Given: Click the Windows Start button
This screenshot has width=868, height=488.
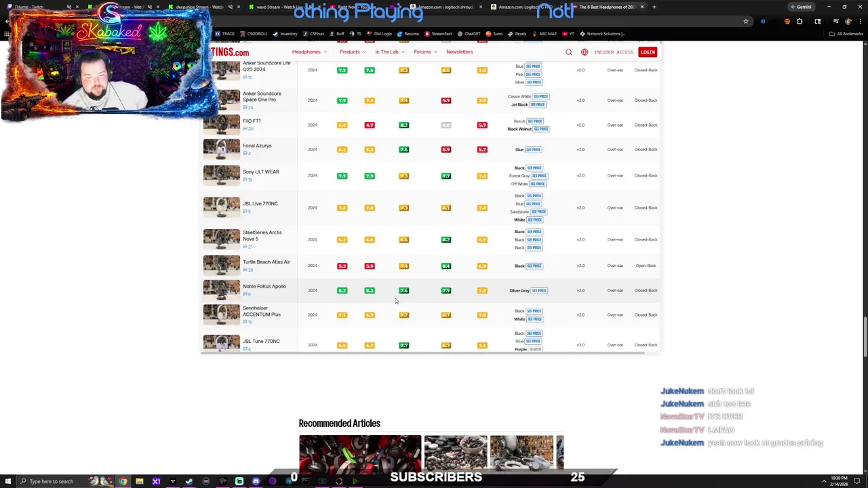Looking at the screenshot, I should 7,481.
